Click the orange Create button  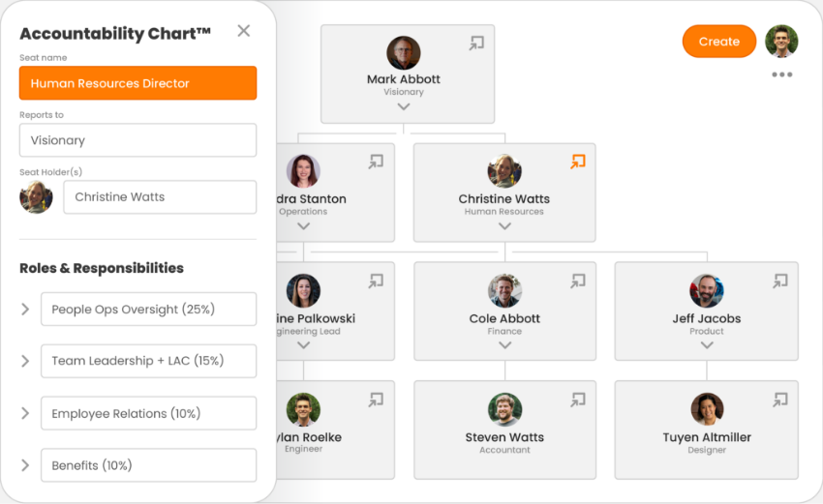pos(718,42)
